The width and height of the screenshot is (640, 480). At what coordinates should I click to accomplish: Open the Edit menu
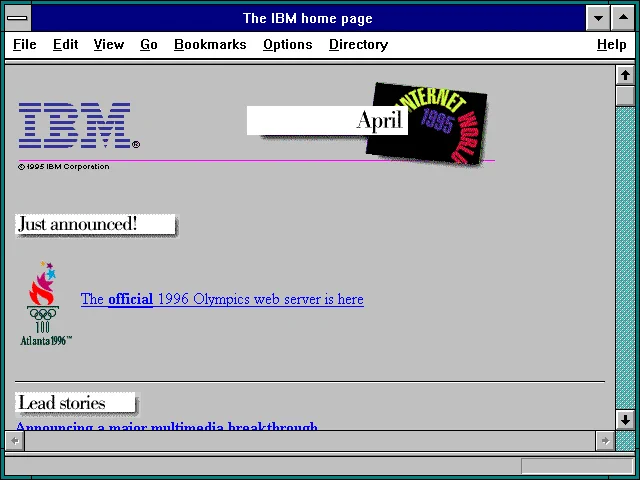click(65, 44)
